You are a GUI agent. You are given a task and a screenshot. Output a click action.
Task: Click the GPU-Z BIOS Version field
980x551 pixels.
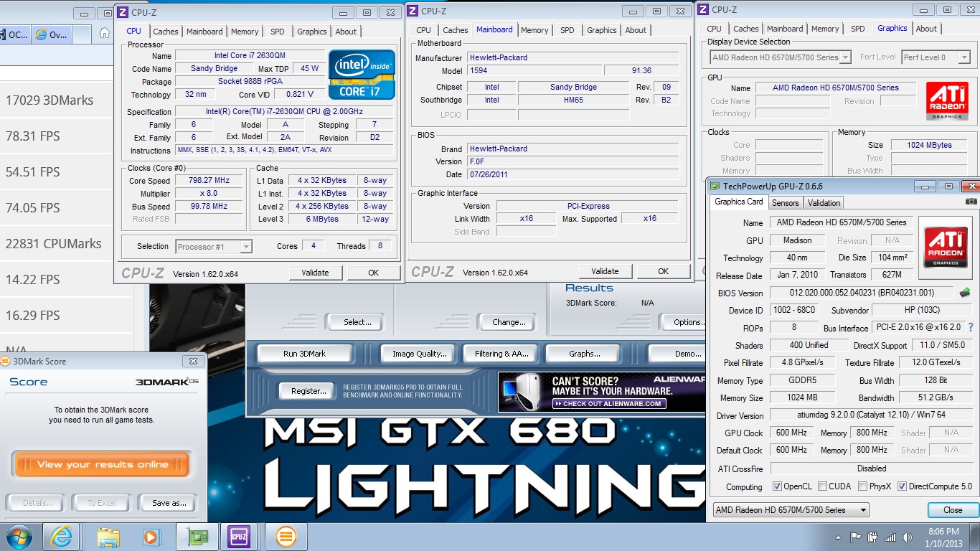pyautogui.click(x=863, y=293)
